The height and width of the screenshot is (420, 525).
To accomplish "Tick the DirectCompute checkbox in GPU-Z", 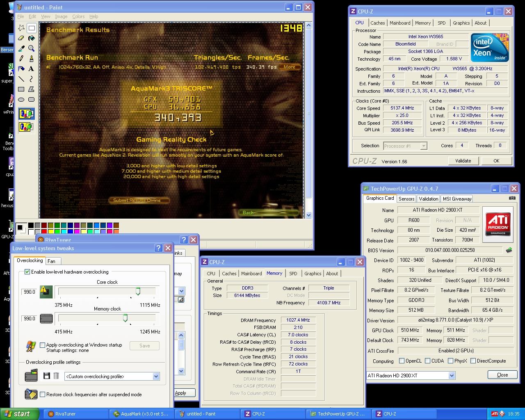I will (473, 361).
